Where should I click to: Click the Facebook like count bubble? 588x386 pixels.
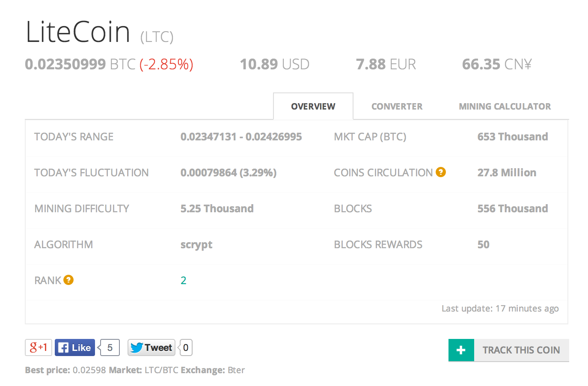coord(110,347)
